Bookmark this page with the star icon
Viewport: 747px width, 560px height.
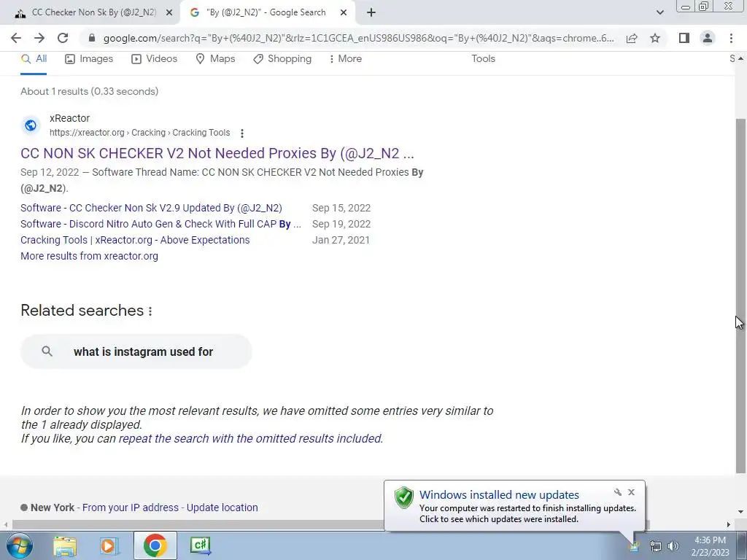[655, 38]
